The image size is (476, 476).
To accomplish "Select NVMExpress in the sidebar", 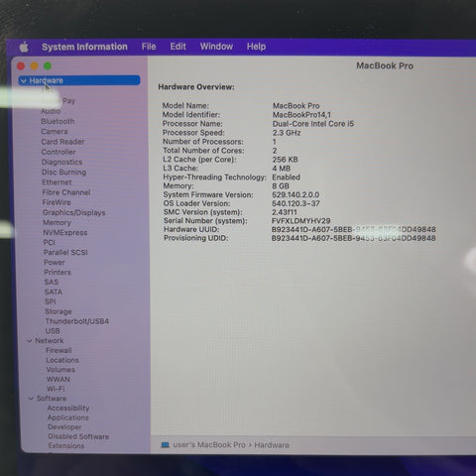I will [x=65, y=233].
